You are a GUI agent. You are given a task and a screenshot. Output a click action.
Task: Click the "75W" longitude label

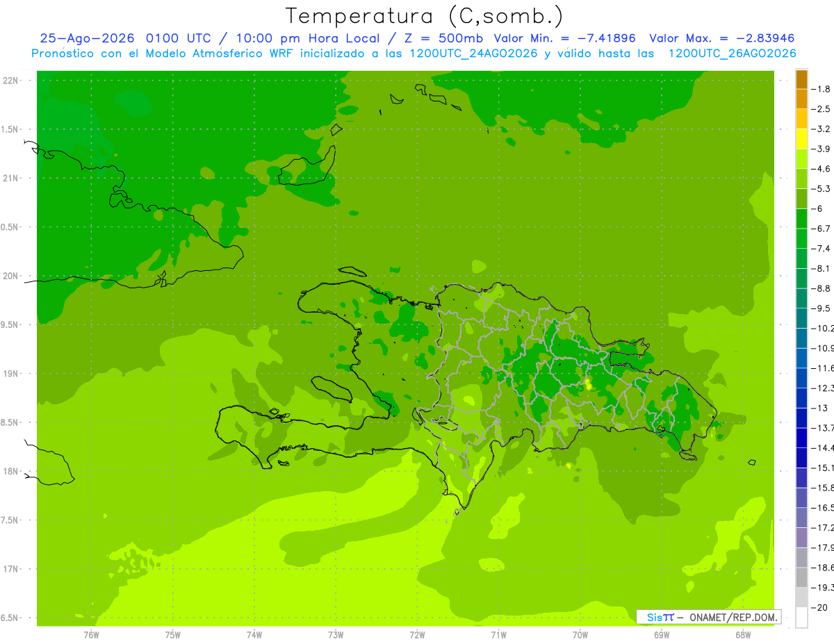pyautogui.click(x=173, y=635)
